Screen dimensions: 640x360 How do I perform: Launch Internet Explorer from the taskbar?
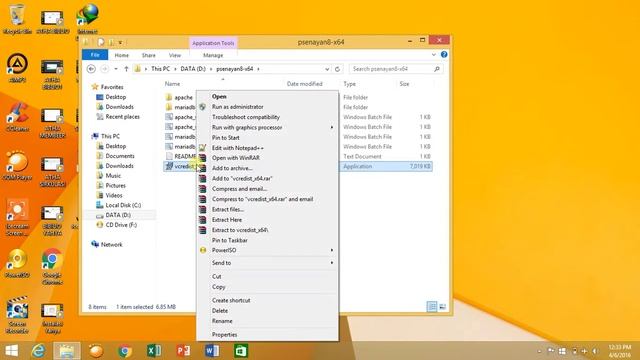(38, 351)
